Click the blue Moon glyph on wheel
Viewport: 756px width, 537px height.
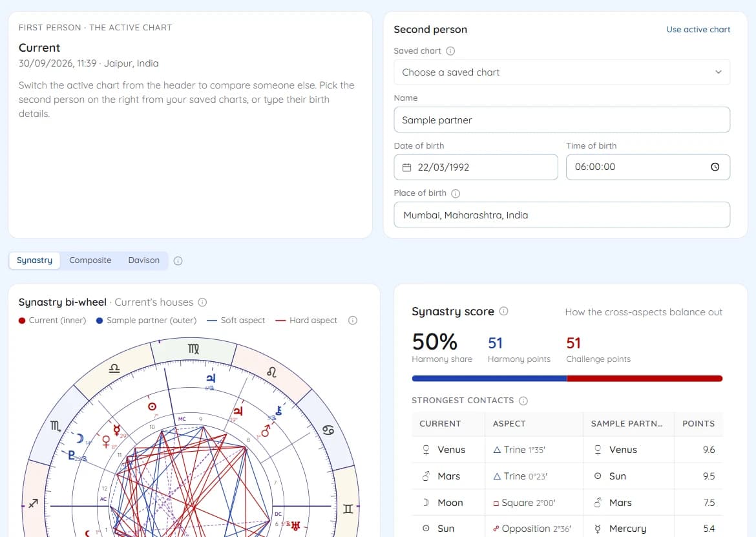point(80,438)
